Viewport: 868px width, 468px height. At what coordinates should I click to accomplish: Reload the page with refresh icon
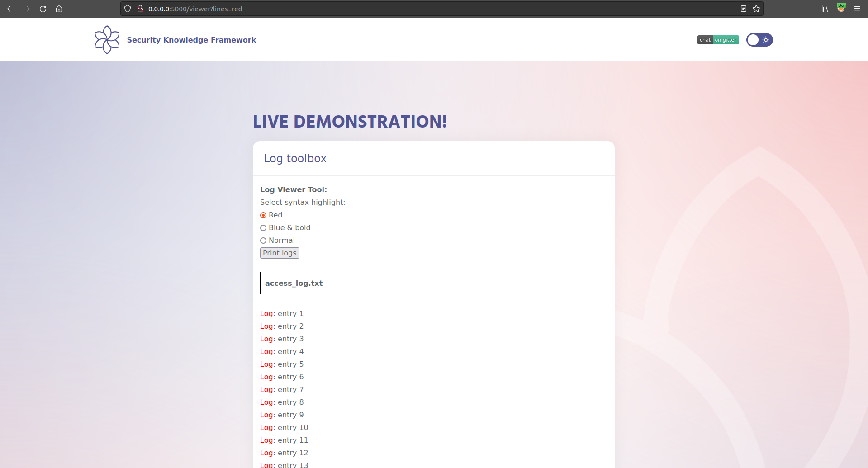click(43, 9)
